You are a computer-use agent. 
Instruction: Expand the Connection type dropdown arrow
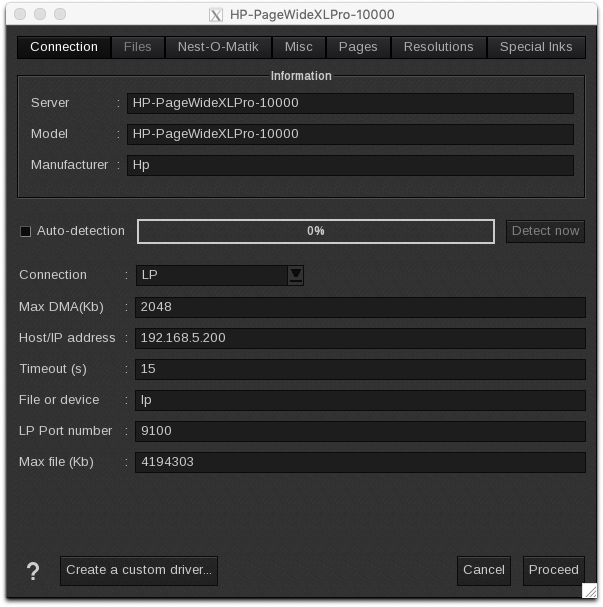click(x=296, y=275)
